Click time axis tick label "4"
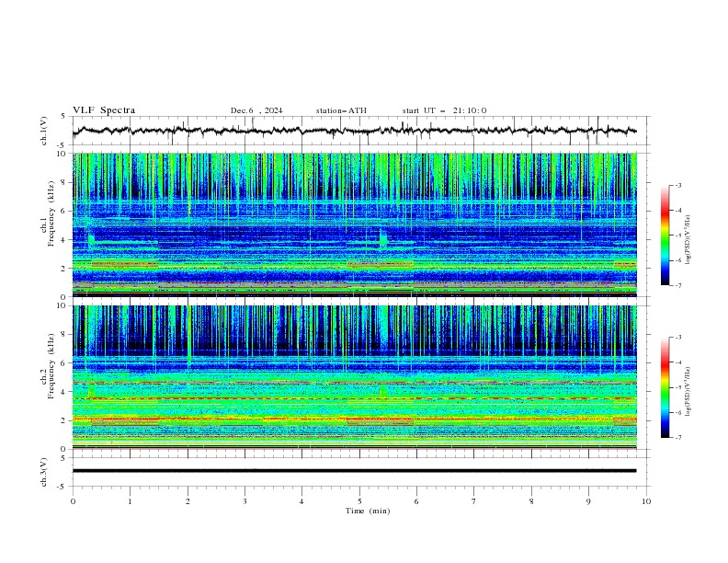This screenshot has width=728, height=563. (x=301, y=501)
